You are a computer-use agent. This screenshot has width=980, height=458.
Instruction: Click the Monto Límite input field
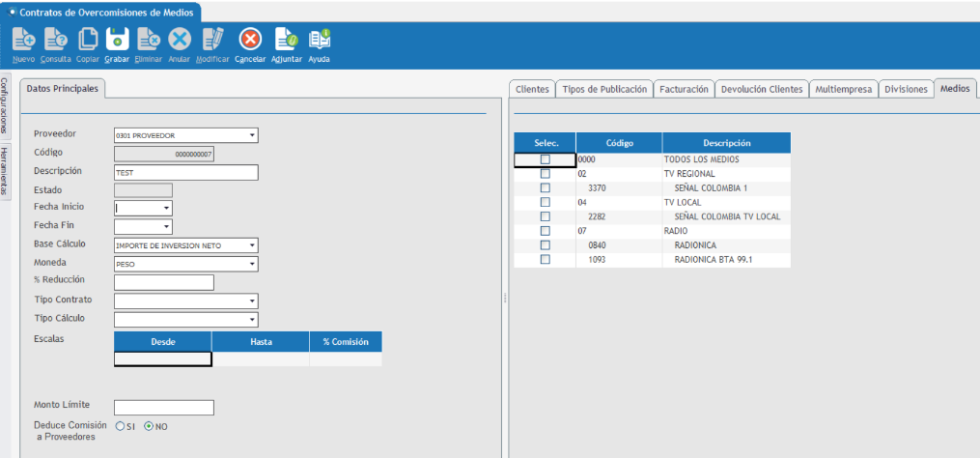163,408
